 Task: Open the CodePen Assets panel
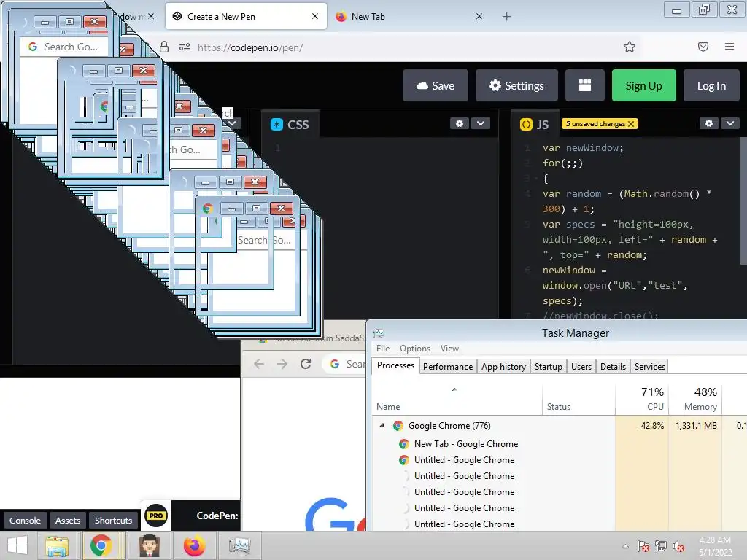click(x=68, y=521)
